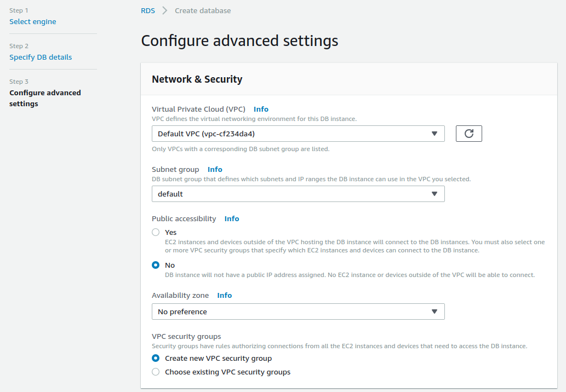Open Info link for Subnet group
The image size is (566, 392).
[215, 169]
